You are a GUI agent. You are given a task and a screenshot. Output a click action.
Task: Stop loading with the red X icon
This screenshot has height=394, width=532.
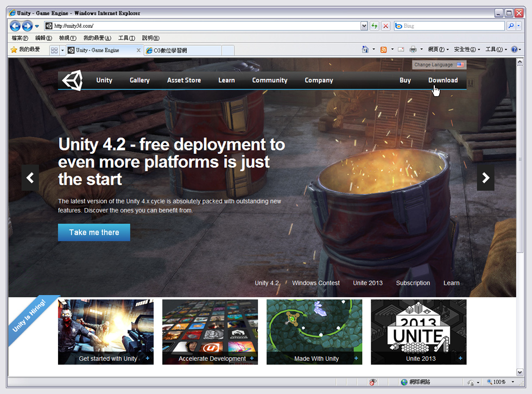click(386, 26)
